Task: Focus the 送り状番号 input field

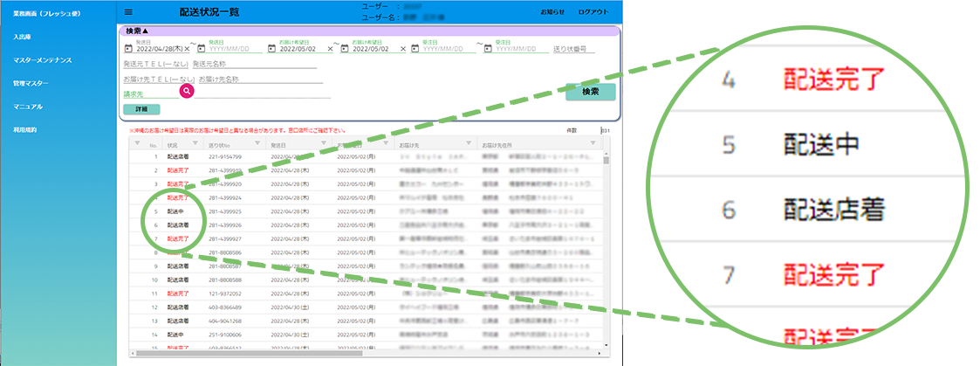Action: [x=573, y=49]
